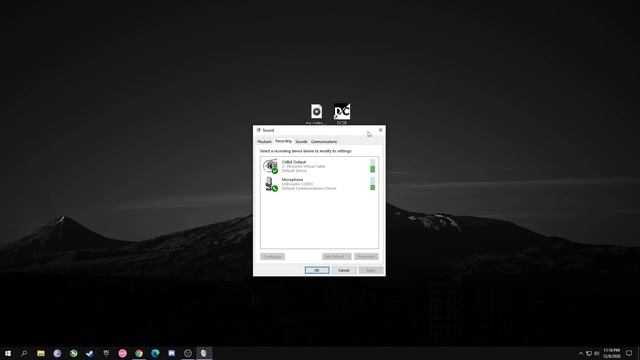This screenshot has width=640, height=360.
Task: Open the green circular taskbar app
Action: click(73, 353)
